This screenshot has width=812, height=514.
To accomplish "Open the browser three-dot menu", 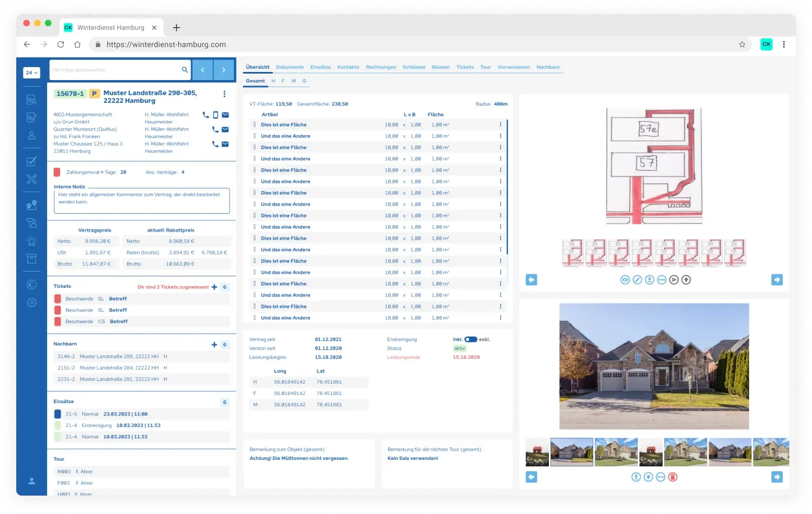I will [x=784, y=44].
